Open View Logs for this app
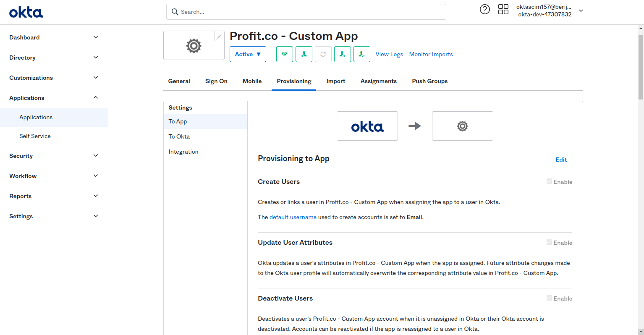This screenshot has width=644, height=335. pos(389,54)
